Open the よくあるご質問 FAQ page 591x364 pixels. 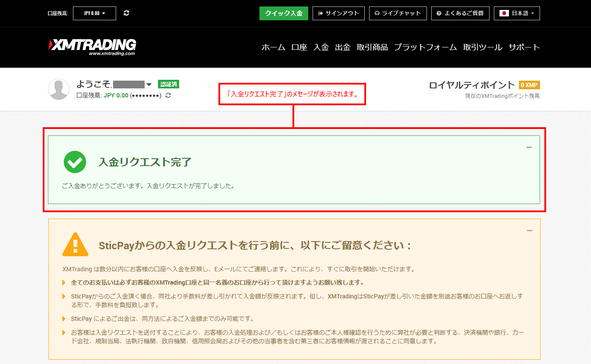pos(460,13)
